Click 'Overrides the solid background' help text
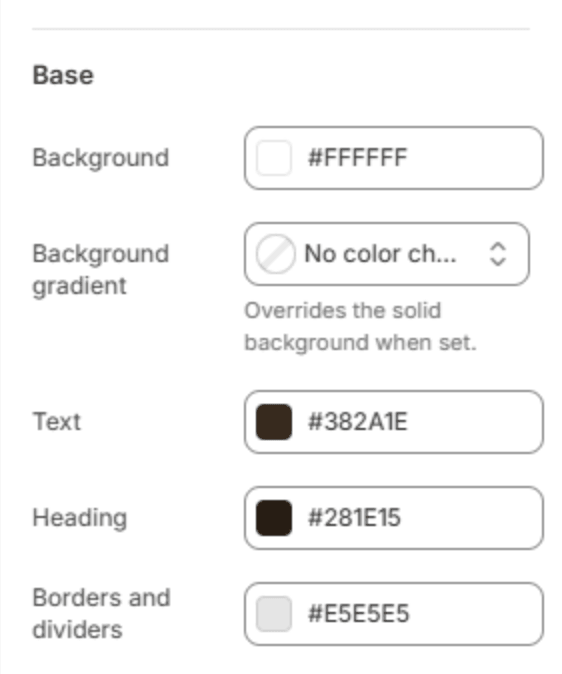 click(360, 327)
